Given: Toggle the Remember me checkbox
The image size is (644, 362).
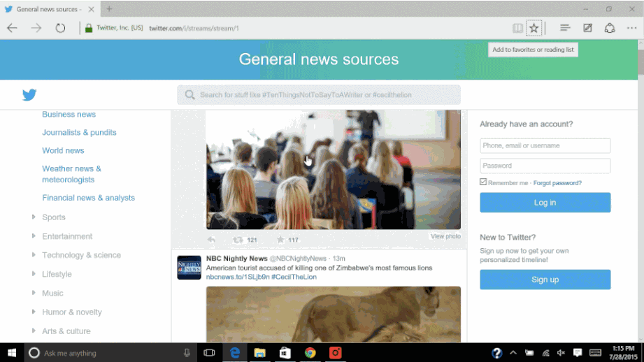Looking at the screenshot, I should (483, 182).
